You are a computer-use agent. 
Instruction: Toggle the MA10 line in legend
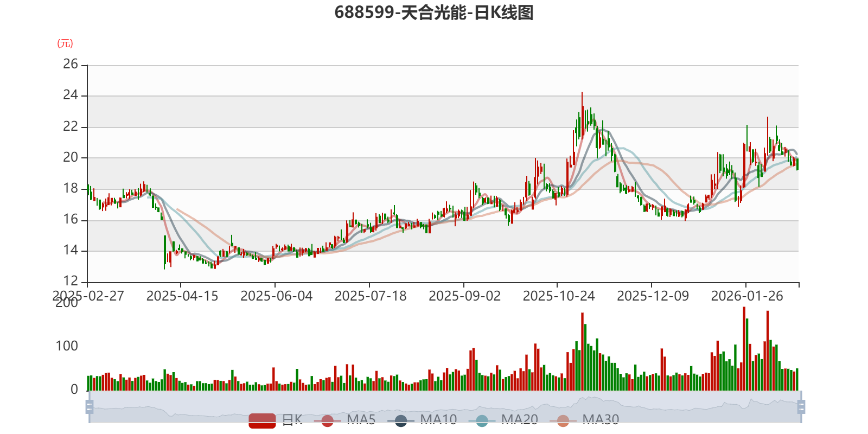pos(422,420)
